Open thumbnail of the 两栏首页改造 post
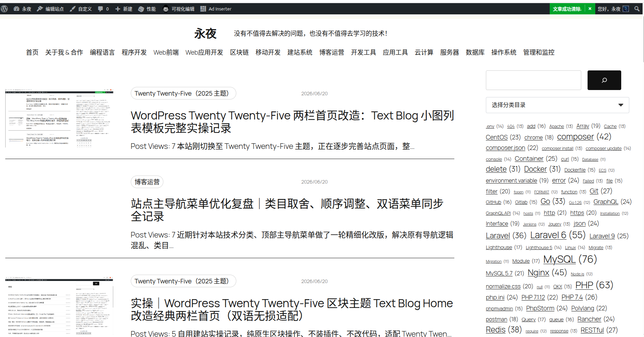 [59, 118]
